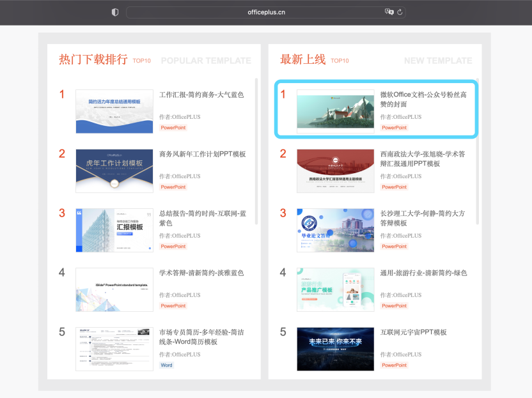Click the privacy shield icon in the toolbar
The height and width of the screenshot is (398, 532).
click(x=115, y=13)
